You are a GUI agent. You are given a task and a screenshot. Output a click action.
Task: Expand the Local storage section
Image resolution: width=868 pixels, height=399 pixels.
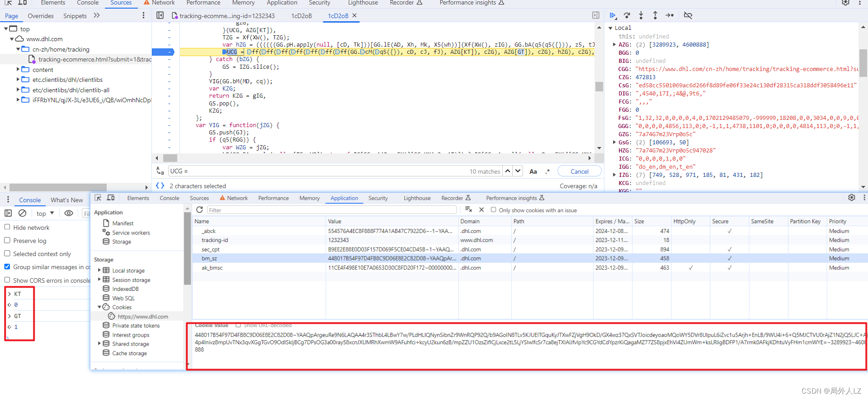click(99, 270)
